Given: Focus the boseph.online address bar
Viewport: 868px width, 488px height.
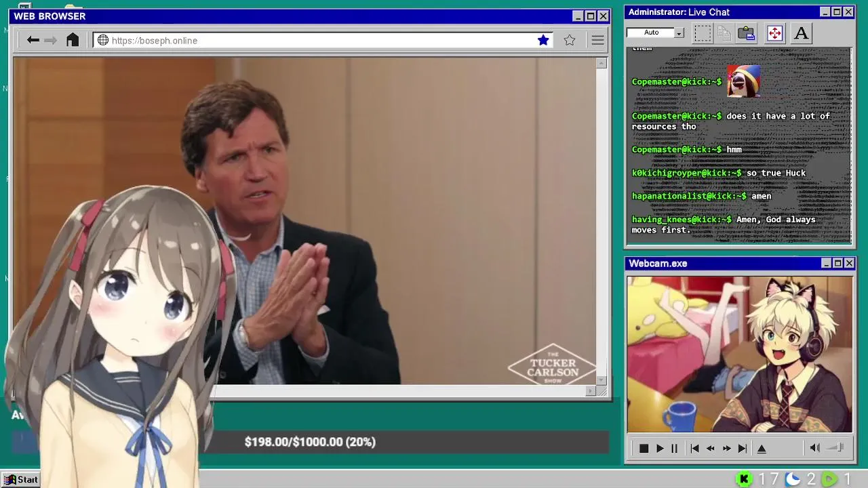Looking at the screenshot, I should point(323,41).
